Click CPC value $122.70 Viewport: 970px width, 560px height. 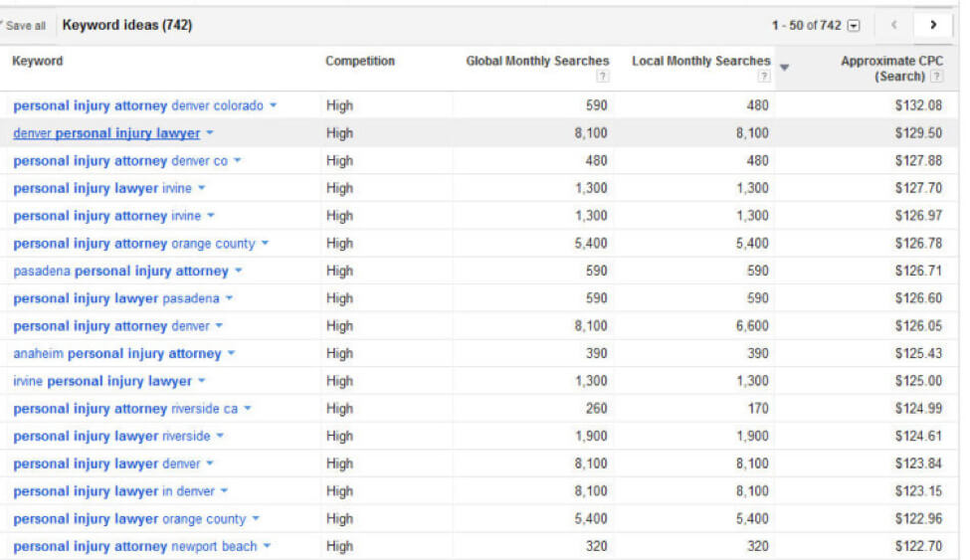click(x=918, y=546)
